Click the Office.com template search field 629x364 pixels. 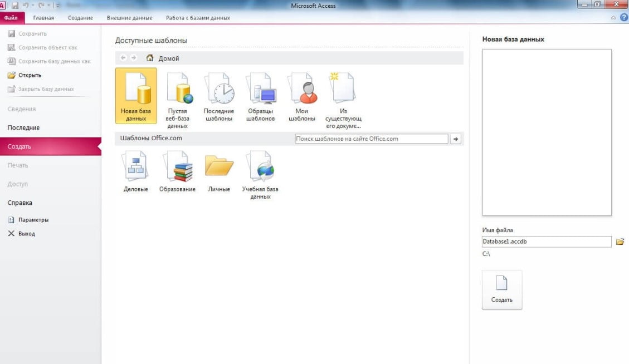click(x=372, y=139)
